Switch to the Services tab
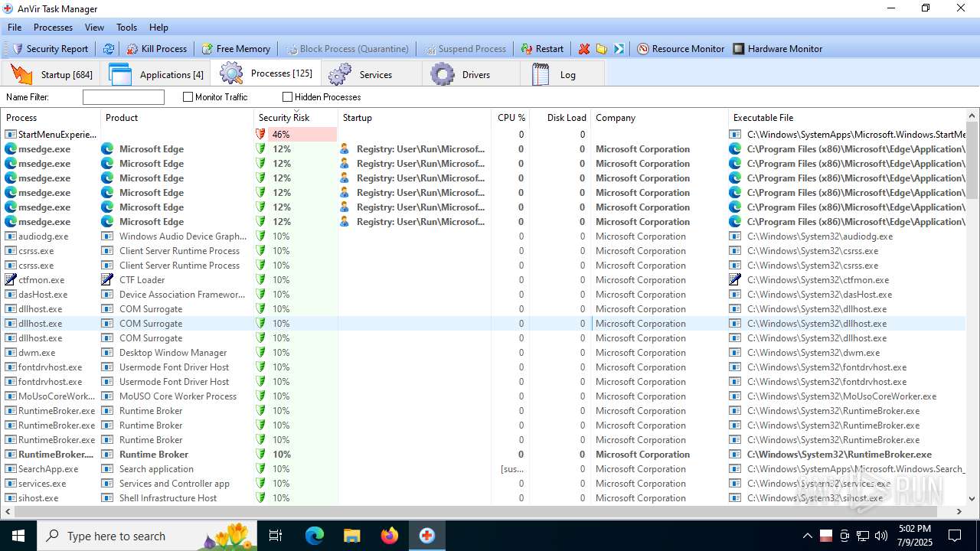This screenshot has height=551, width=980. coord(371,74)
